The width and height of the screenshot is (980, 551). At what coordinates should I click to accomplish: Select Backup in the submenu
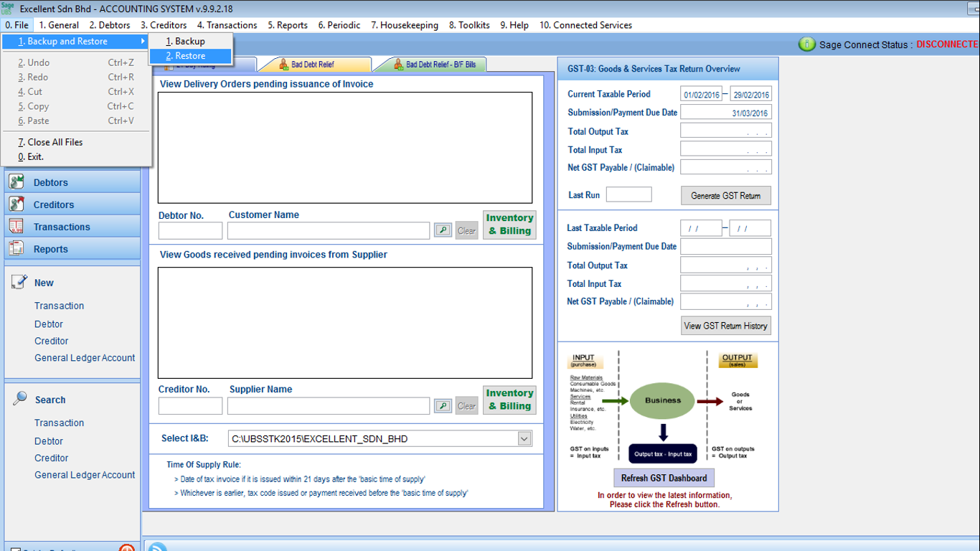tap(190, 42)
